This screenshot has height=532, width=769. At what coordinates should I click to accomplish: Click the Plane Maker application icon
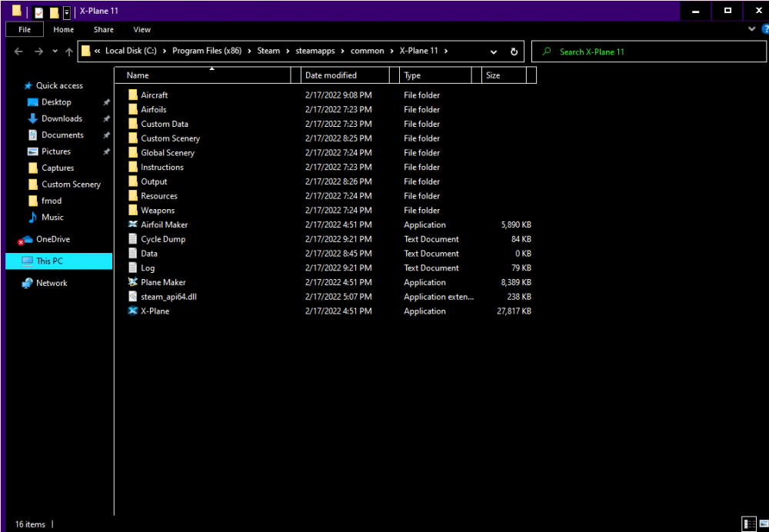point(133,282)
